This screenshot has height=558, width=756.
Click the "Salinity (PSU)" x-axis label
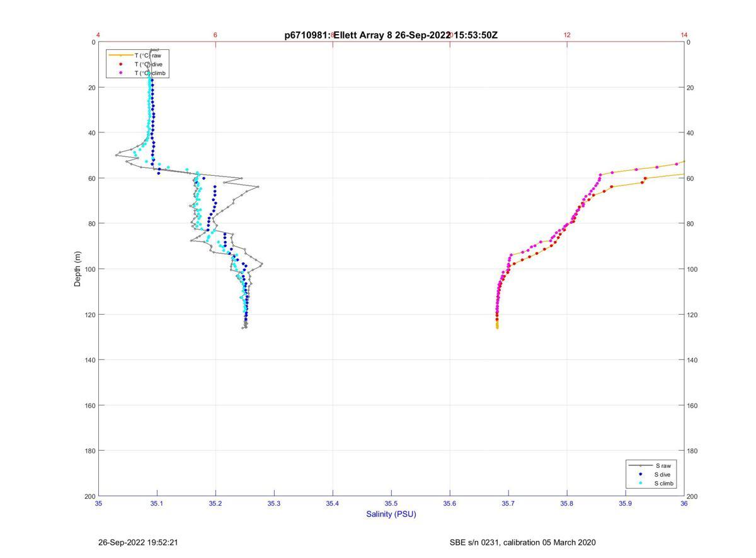pos(391,514)
